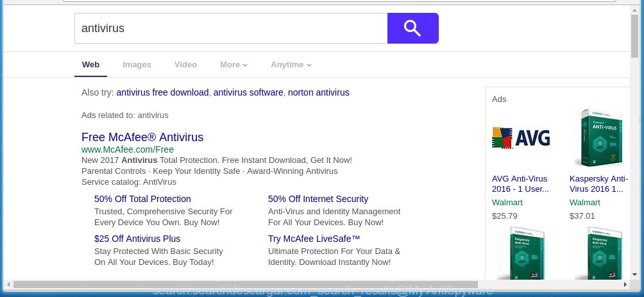
Task: Visit the www.McAfee.com/Free URL
Action: [x=128, y=149]
